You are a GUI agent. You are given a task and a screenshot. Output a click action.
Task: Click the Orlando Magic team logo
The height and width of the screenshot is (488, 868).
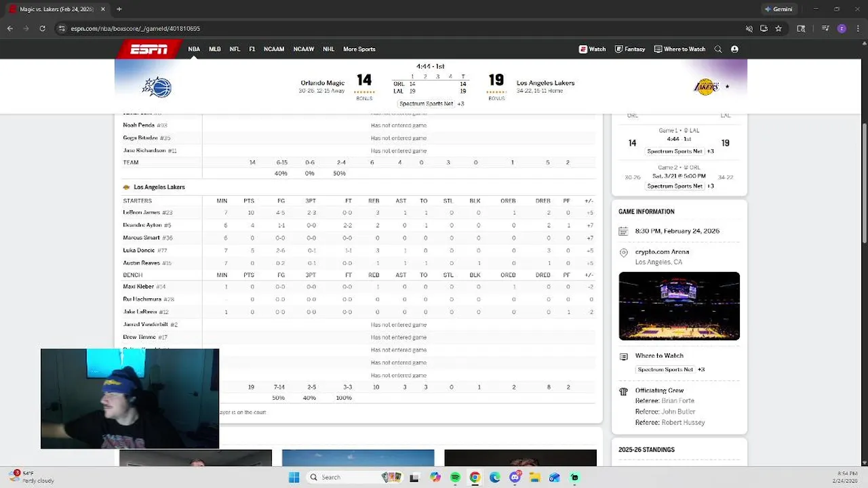coord(157,87)
